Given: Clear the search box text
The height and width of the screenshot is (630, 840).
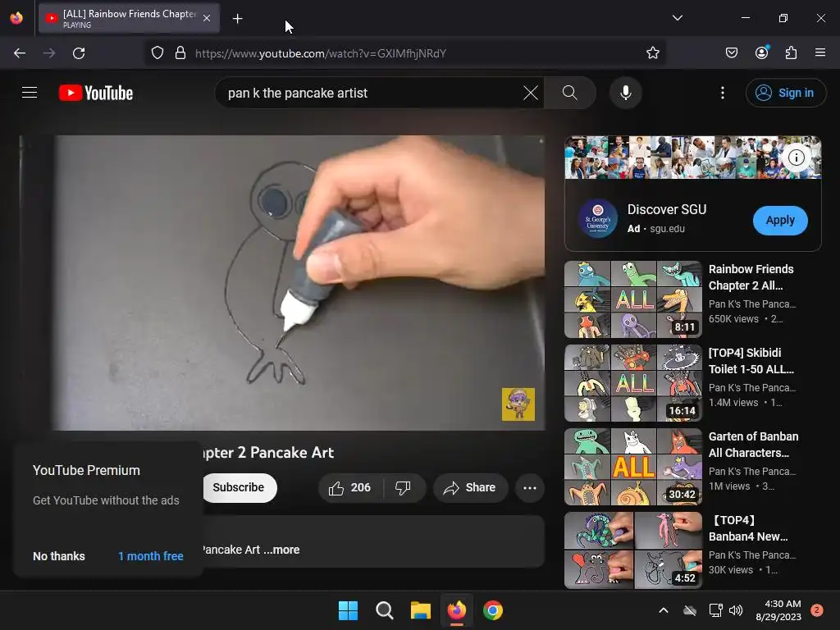Looking at the screenshot, I should [531, 93].
